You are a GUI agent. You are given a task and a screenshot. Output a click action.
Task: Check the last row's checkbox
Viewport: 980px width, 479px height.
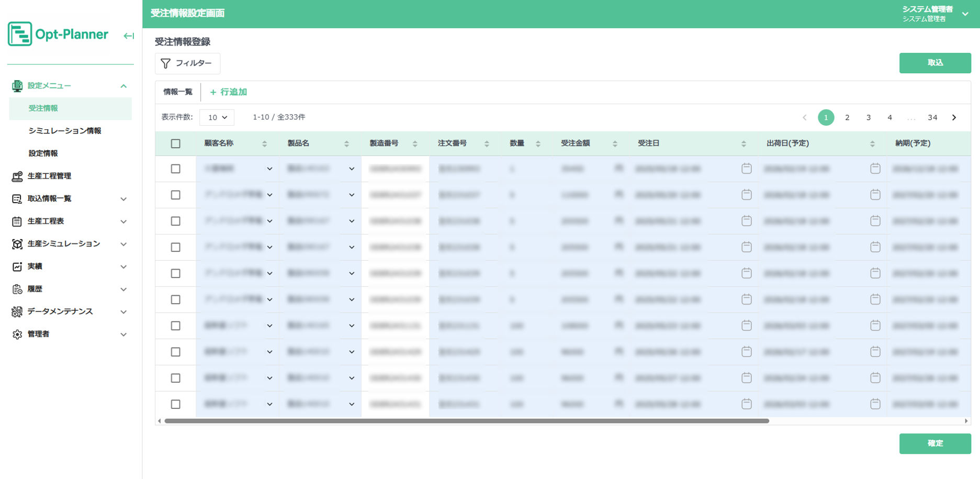pyautogui.click(x=176, y=404)
